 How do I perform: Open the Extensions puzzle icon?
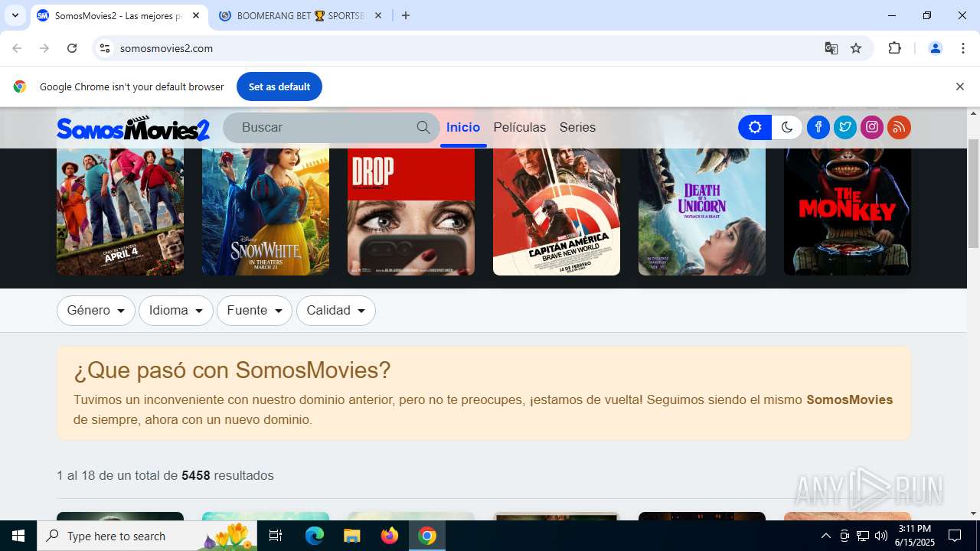coord(894,48)
